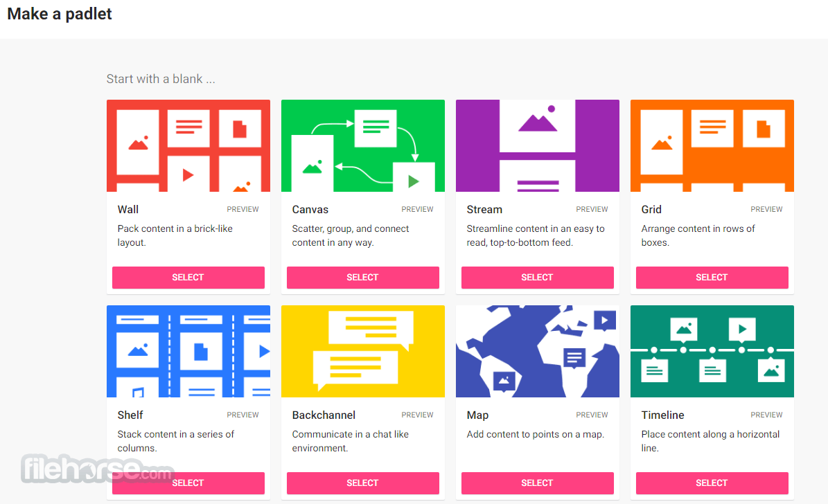Select the Stream layout
Viewport: 828px width, 504px height.
coord(538,278)
